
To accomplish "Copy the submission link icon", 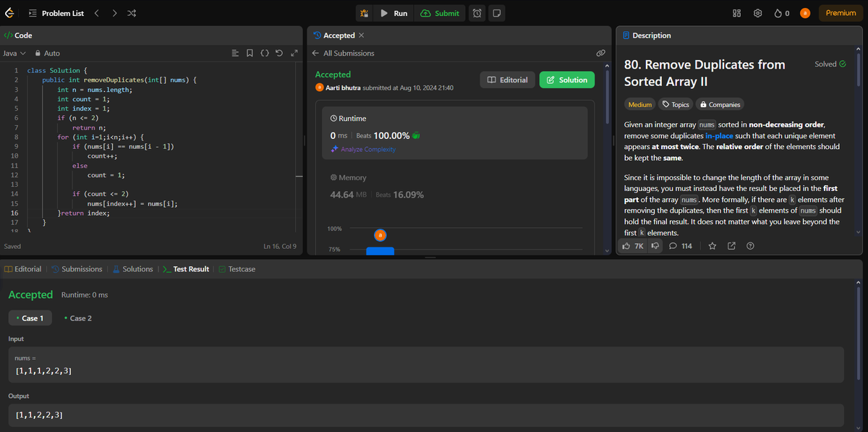I will tap(600, 53).
